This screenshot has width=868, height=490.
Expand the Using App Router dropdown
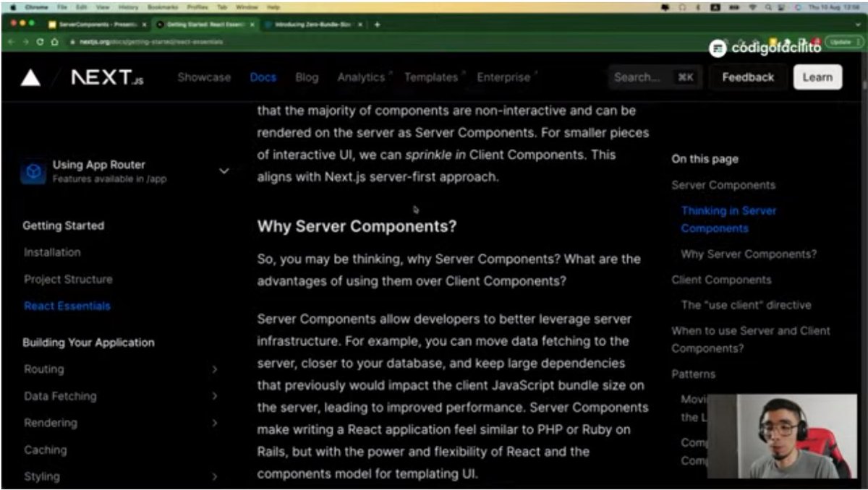(224, 171)
